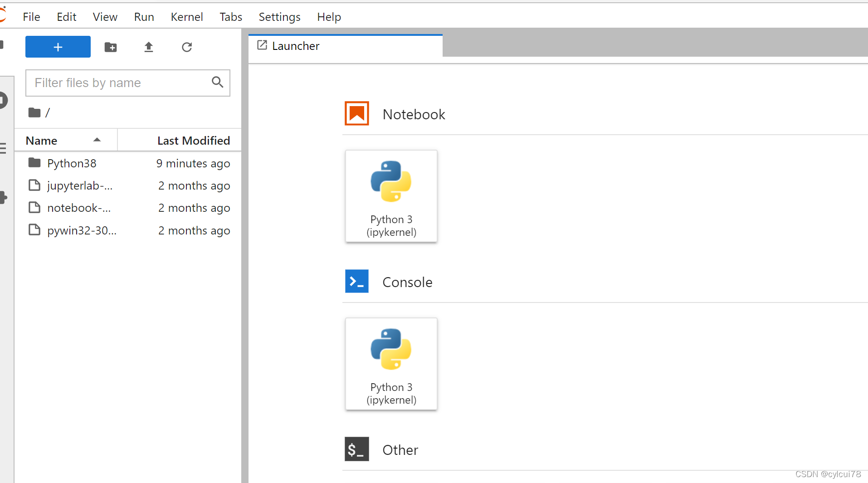
Task: Open the table of contents sidebar icon
Action: [3, 148]
